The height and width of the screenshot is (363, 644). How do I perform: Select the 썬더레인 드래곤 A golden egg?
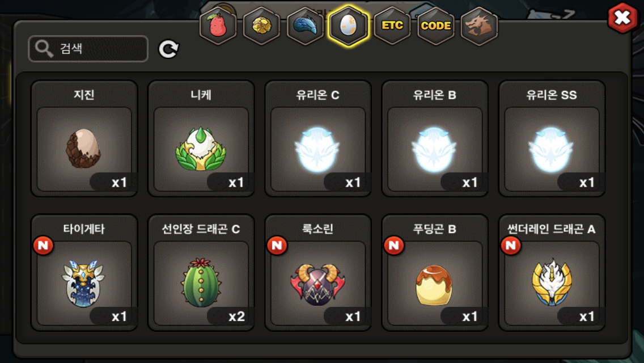552,273
